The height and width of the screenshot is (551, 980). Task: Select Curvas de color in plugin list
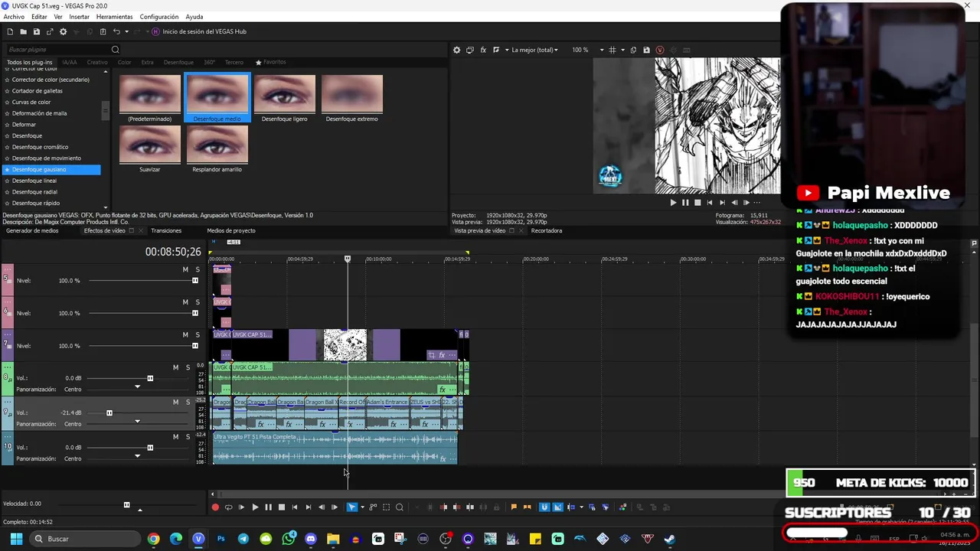point(31,102)
